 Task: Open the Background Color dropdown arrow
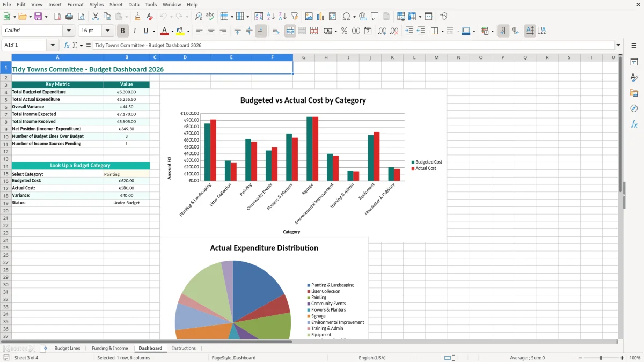click(x=188, y=31)
